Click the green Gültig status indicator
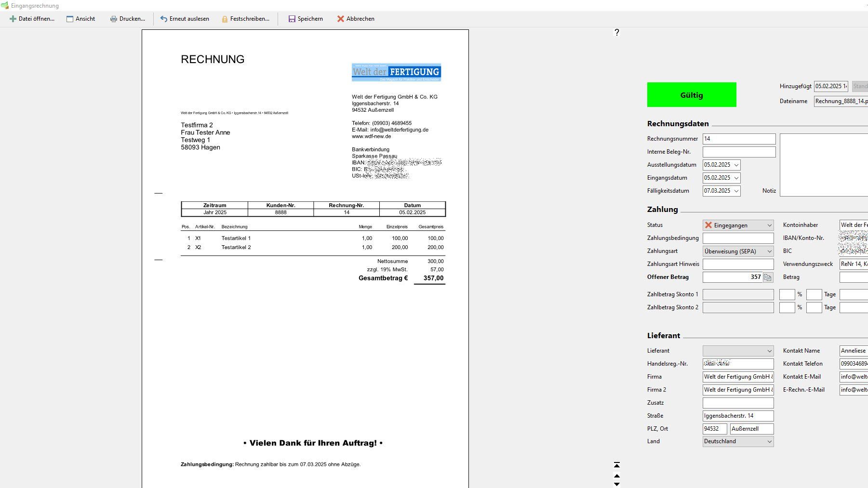Screen dimensions: 868x488 click(692, 95)
